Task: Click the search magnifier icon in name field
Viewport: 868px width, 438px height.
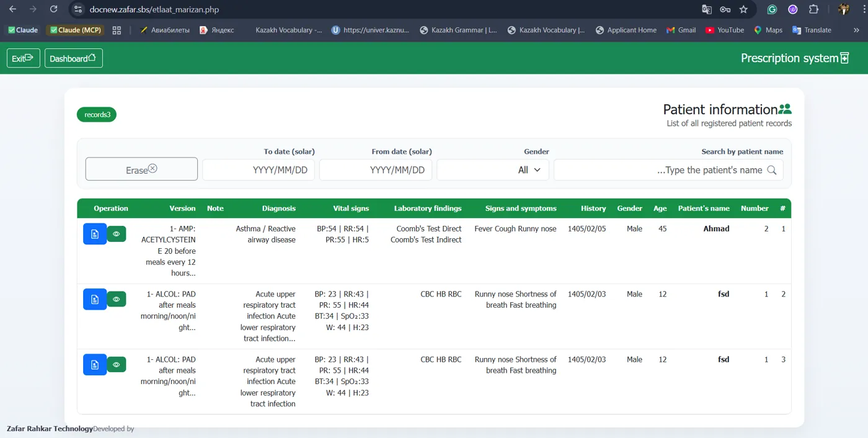Action: [x=772, y=170]
